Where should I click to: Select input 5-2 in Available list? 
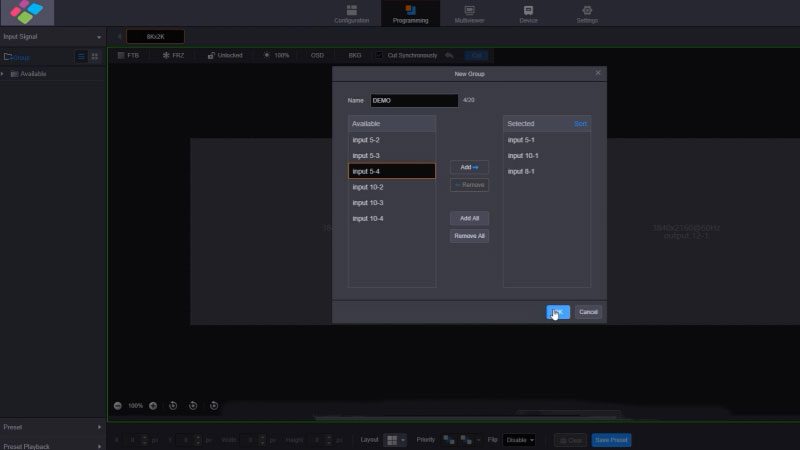[392, 140]
